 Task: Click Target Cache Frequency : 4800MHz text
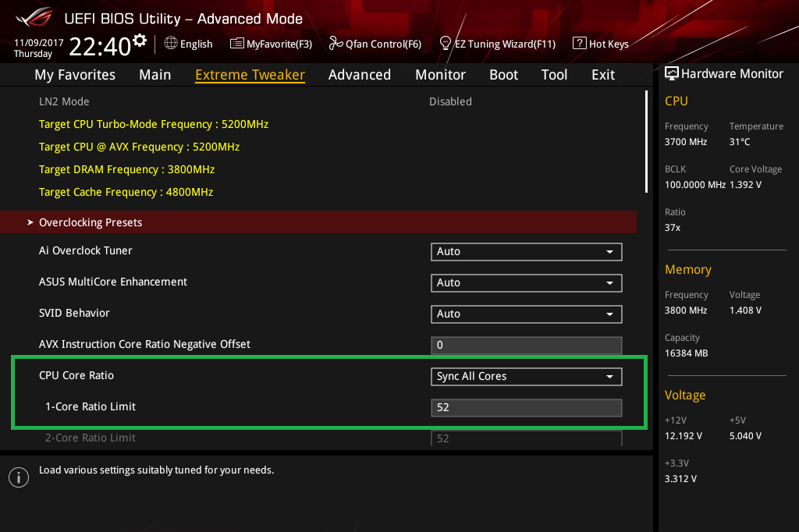(126, 192)
